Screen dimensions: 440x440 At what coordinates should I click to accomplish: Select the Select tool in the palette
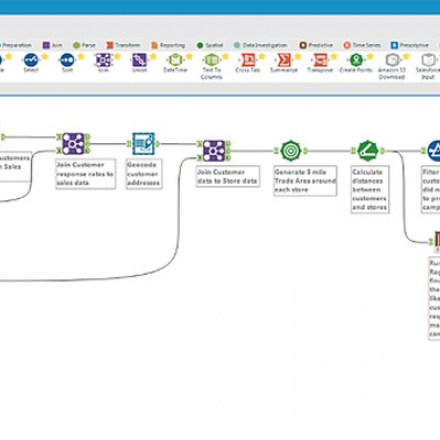pos(31,60)
